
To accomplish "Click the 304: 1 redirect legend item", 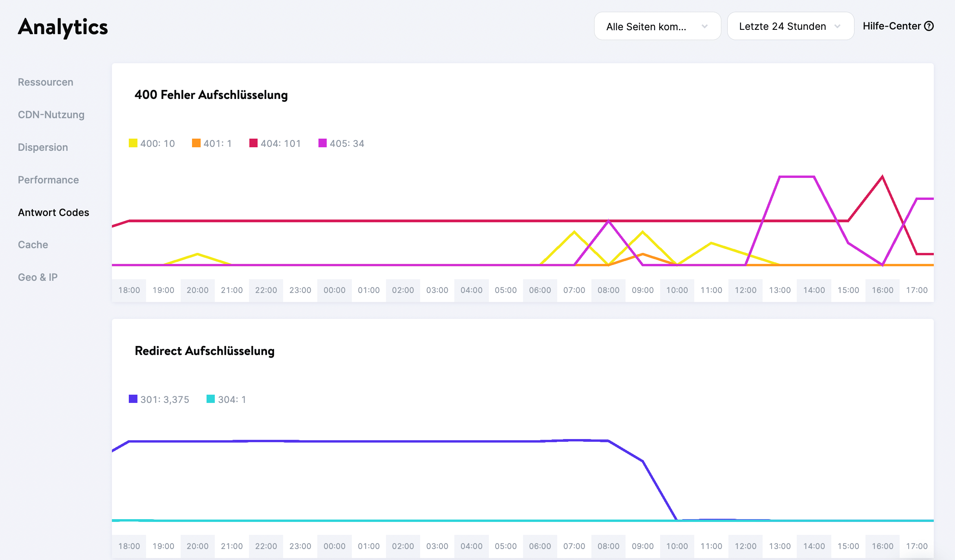I will pos(226,399).
